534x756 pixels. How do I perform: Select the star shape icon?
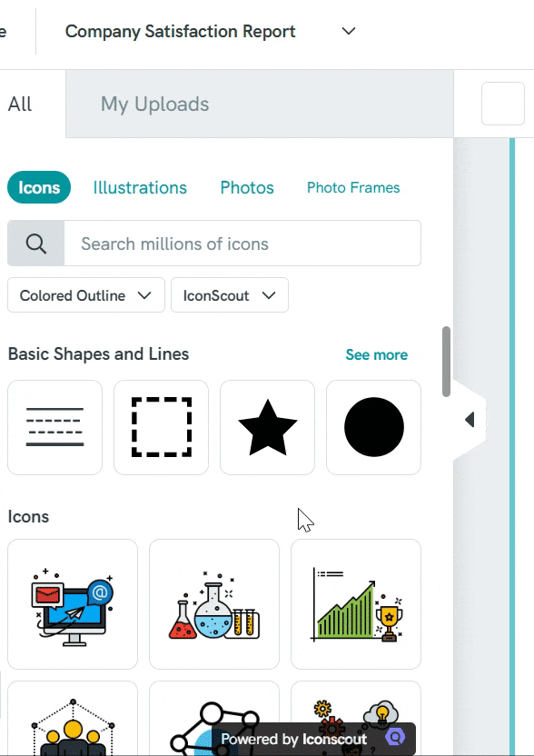[x=267, y=427]
